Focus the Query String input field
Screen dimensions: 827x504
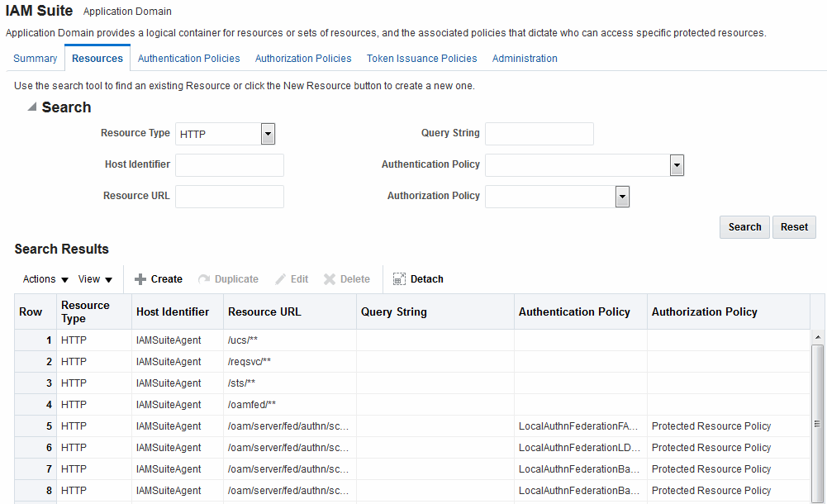pos(539,134)
